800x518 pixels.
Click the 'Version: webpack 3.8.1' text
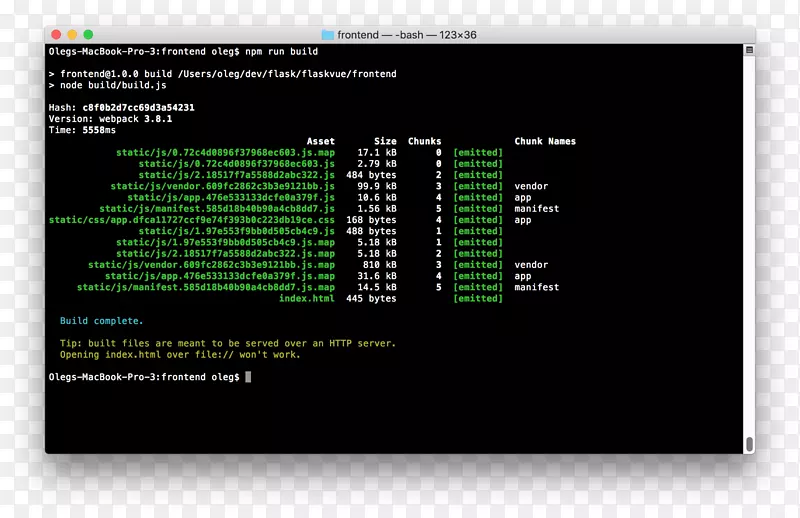[110, 118]
